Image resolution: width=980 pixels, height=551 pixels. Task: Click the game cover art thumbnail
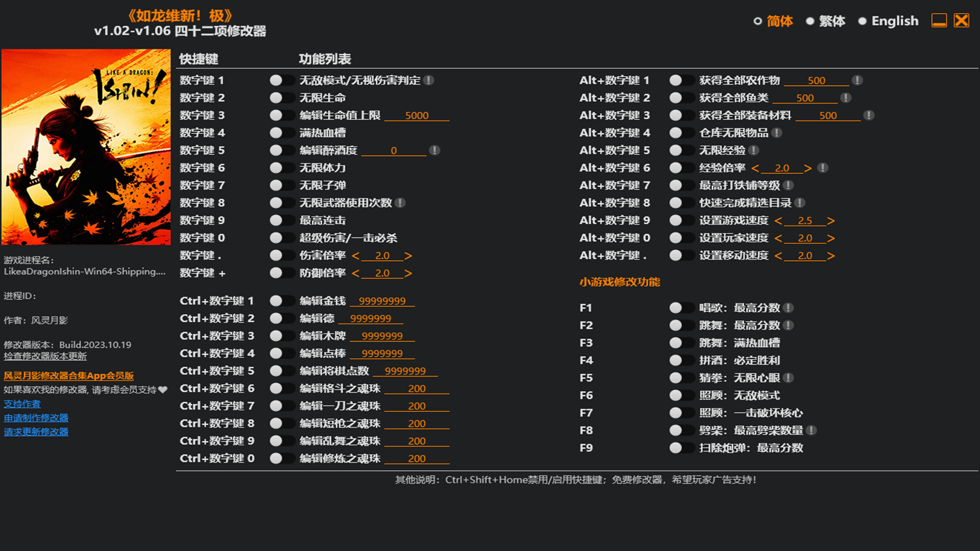(x=86, y=147)
